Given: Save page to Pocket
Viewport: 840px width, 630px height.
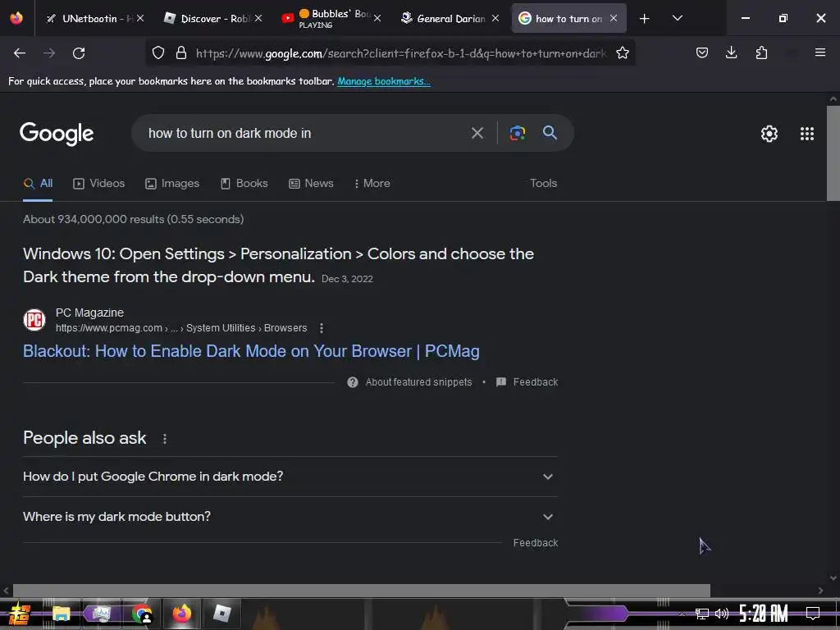Looking at the screenshot, I should pos(702,53).
